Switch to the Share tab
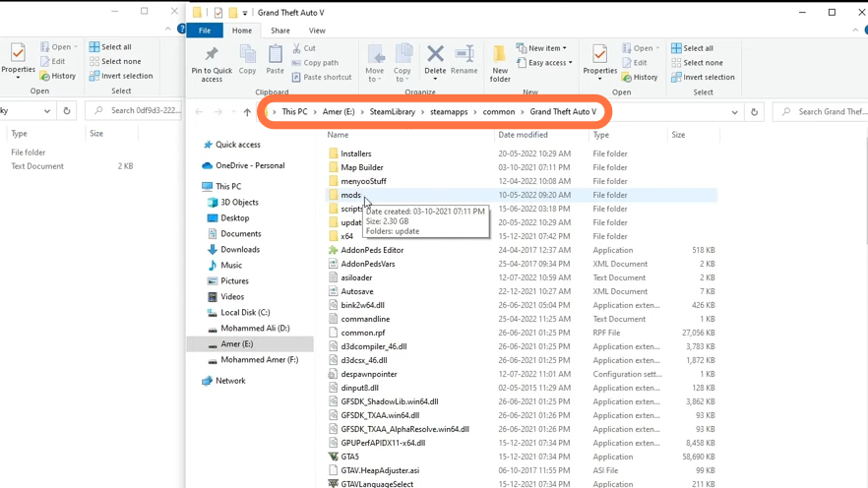The width and height of the screenshot is (868, 488). (x=280, y=30)
